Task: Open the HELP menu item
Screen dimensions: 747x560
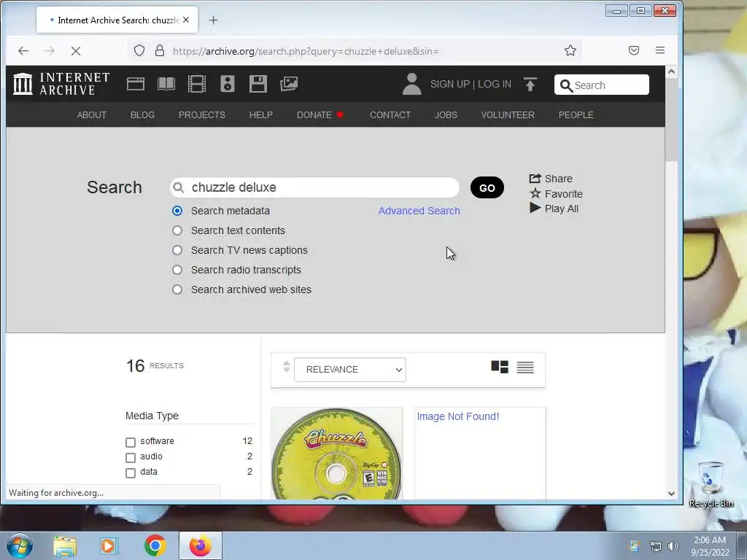Action: 261,114
